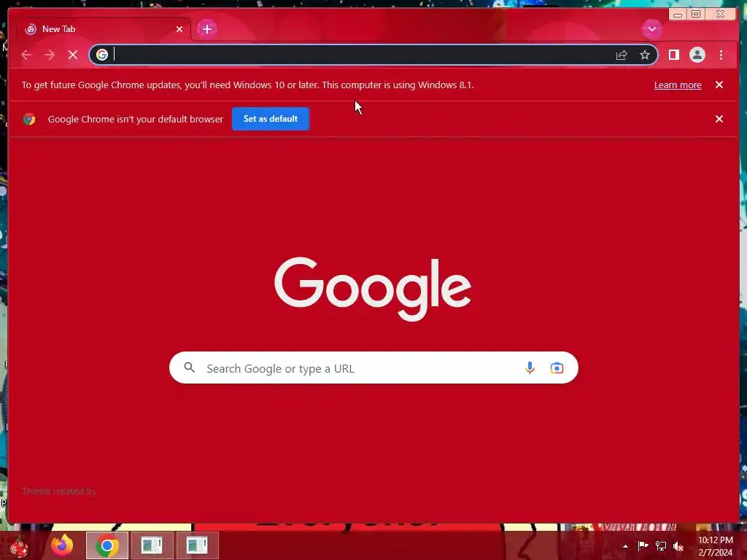Open the profile avatar menu

(697, 55)
